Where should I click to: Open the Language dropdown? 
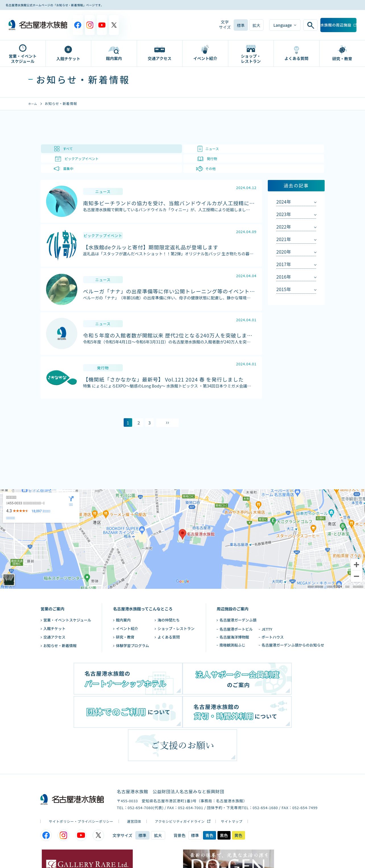pyautogui.click(x=285, y=25)
